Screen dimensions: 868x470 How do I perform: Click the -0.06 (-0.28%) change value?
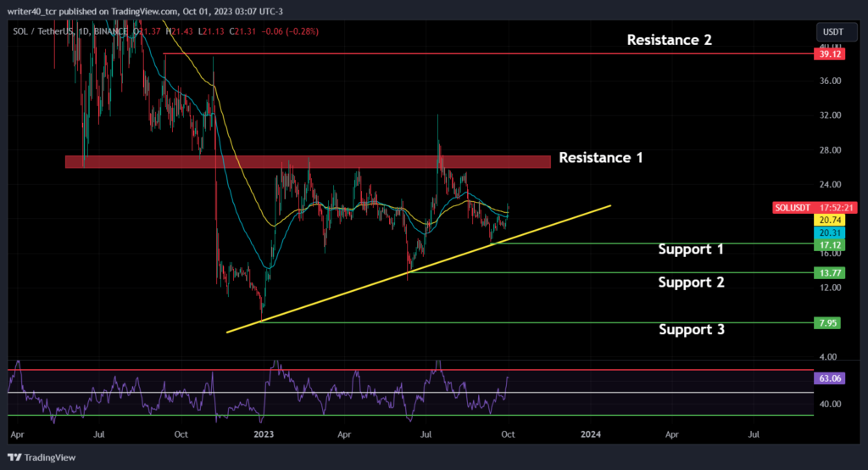(290, 31)
